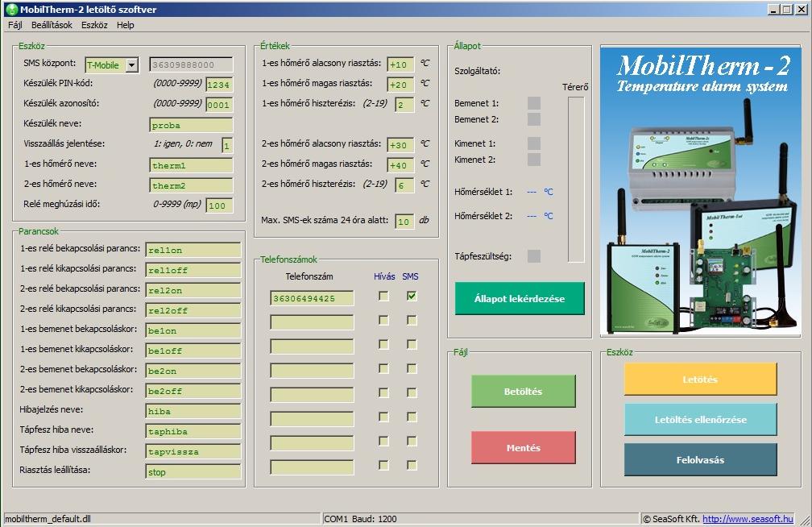Click the Bemenet 1 status indicator
The height and width of the screenshot is (527, 812).
(534, 103)
